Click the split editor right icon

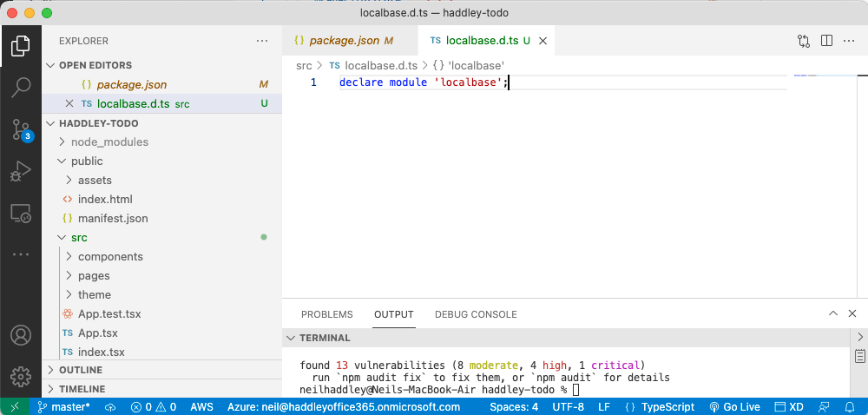(827, 41)
